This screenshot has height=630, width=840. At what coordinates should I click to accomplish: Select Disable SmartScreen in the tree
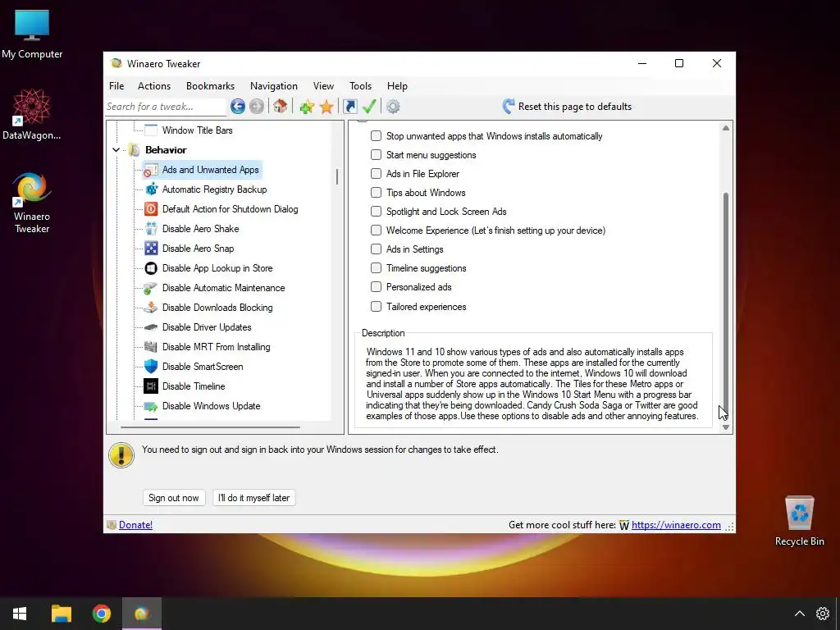click(x=203, y=367)
